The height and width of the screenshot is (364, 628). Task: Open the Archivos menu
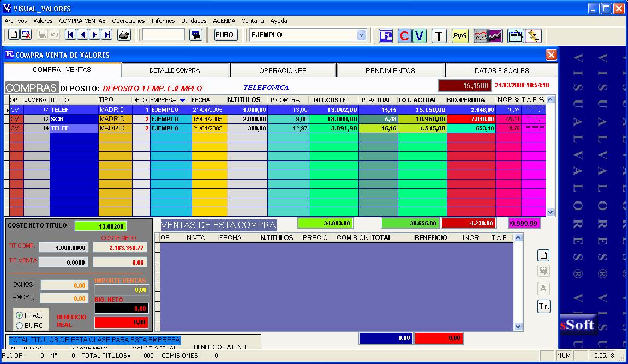pos(16,21)
